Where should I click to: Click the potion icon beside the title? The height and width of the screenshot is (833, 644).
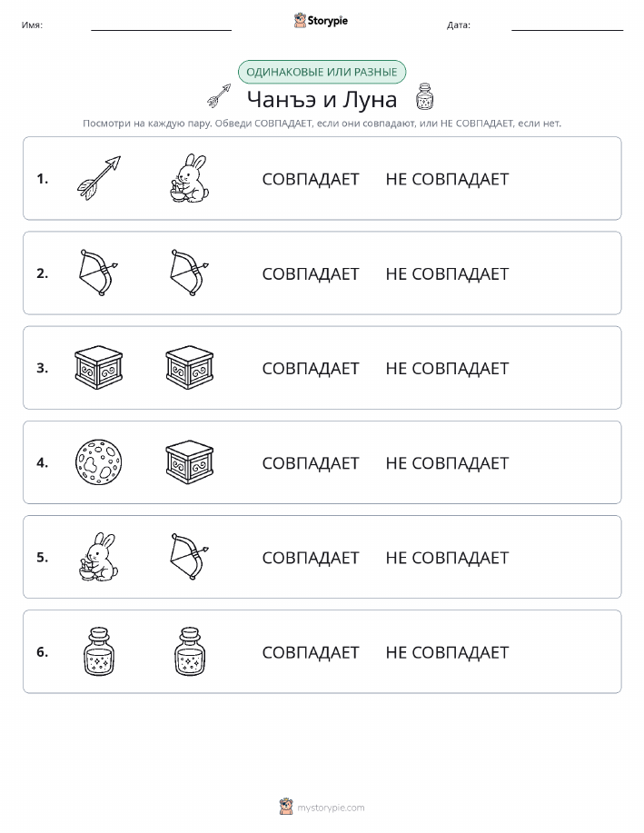pos(424,96)
